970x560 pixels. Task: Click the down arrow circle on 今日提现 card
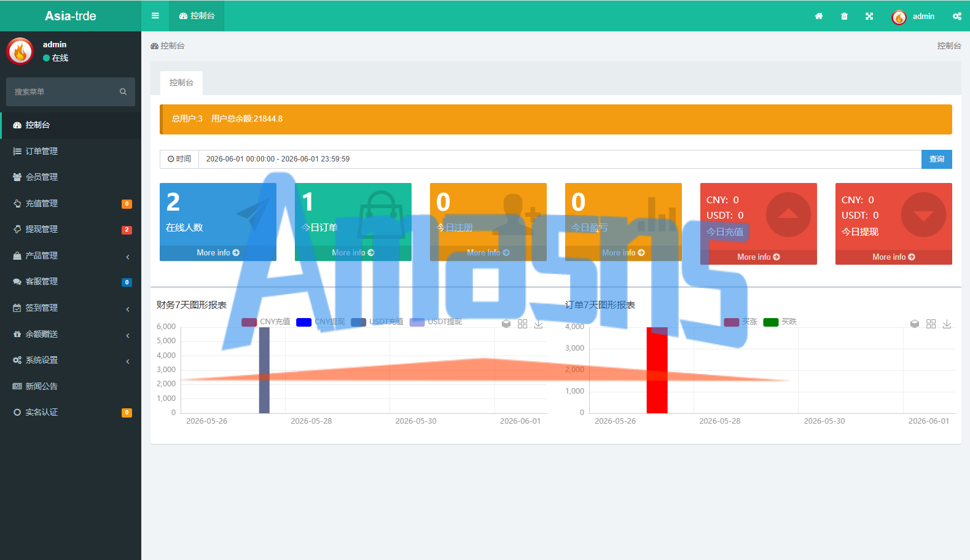(x=923, y=214)
